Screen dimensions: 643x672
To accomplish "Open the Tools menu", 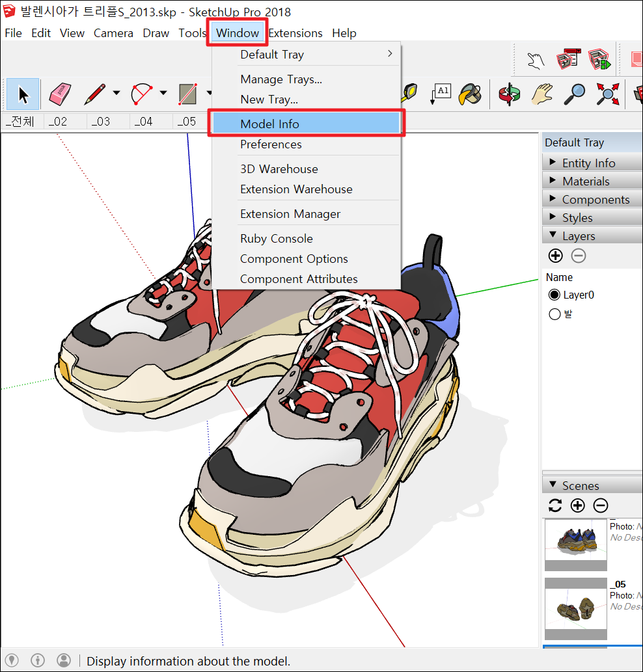I will pos(193,33).
